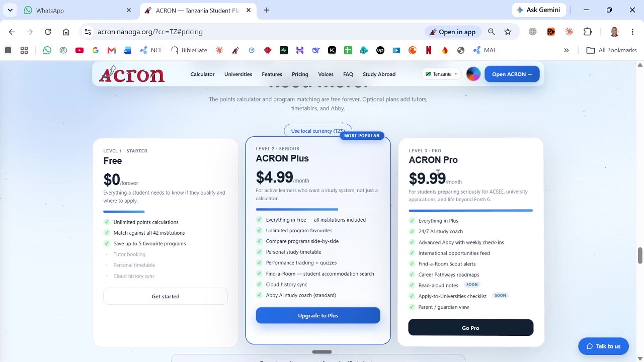Click the 'Unlimited points calculations' feature

(x=146, y=222)
